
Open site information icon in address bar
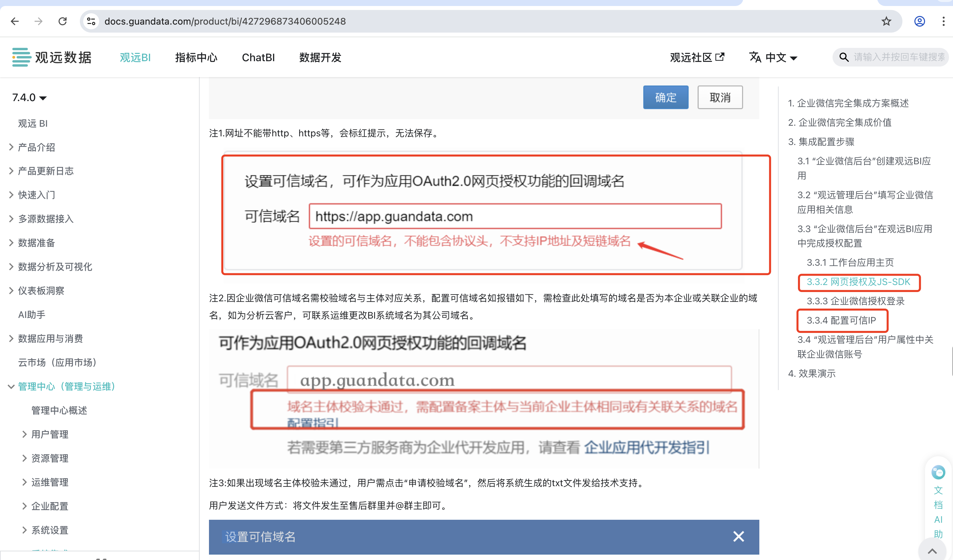click(x=91, y=21)
